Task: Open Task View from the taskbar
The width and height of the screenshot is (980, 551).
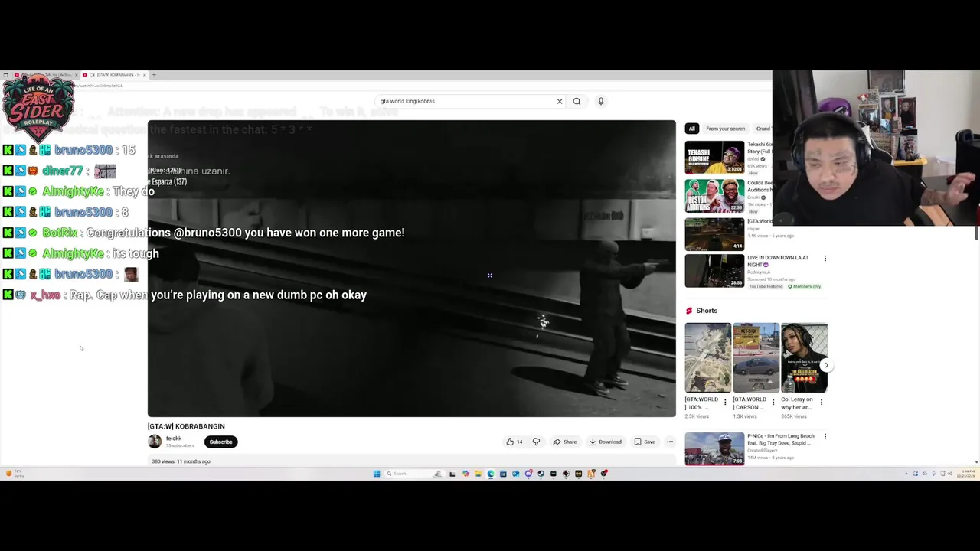Action: [x=452, y=474]
